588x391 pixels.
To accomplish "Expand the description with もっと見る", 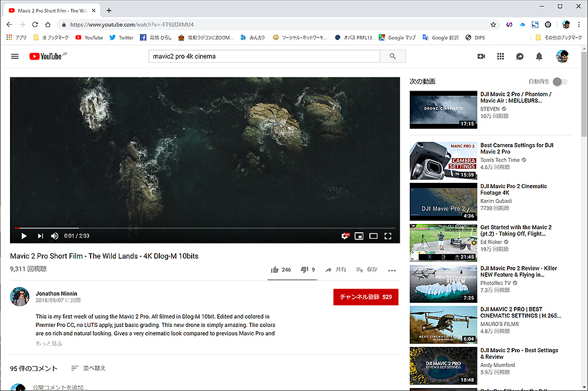I will coord(48,343).
